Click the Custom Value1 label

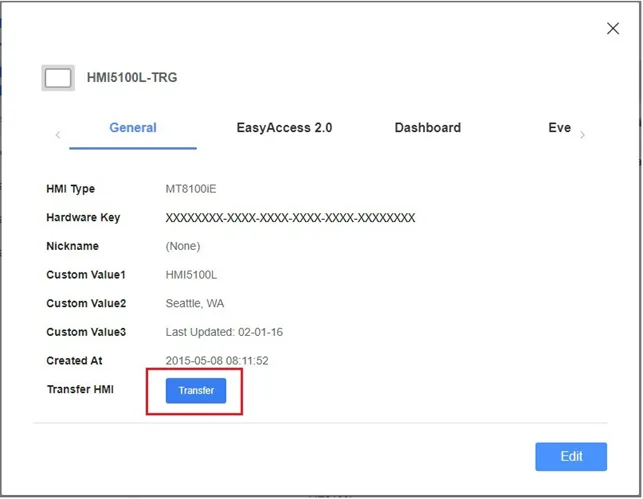(86, 275)
